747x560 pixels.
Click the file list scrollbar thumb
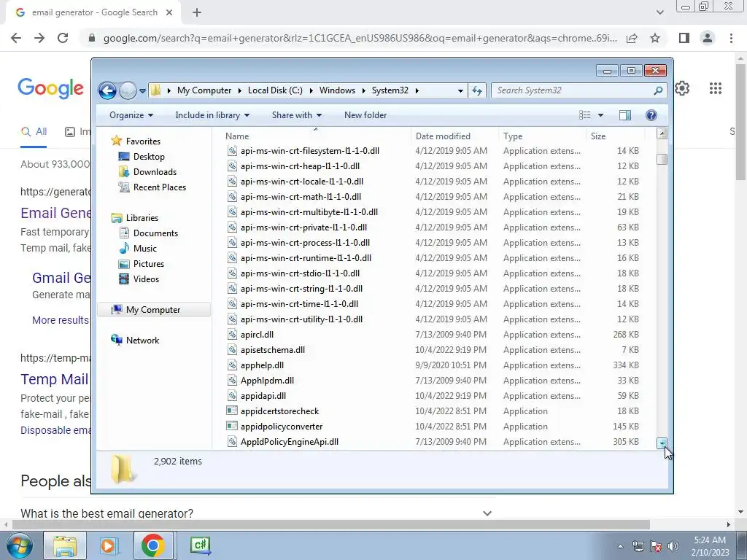[x=662, y=159]
